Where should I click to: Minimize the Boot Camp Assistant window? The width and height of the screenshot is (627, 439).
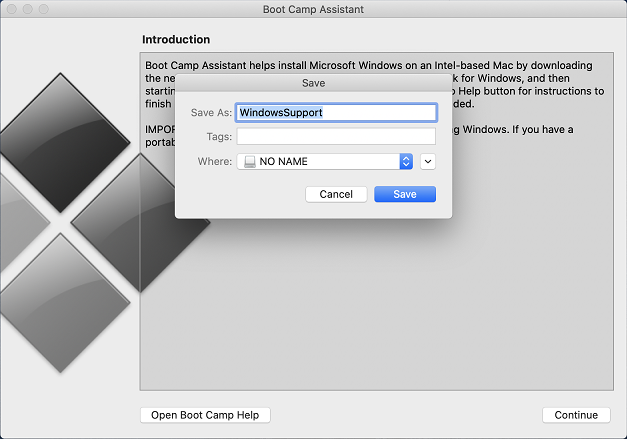pos(28,9)
